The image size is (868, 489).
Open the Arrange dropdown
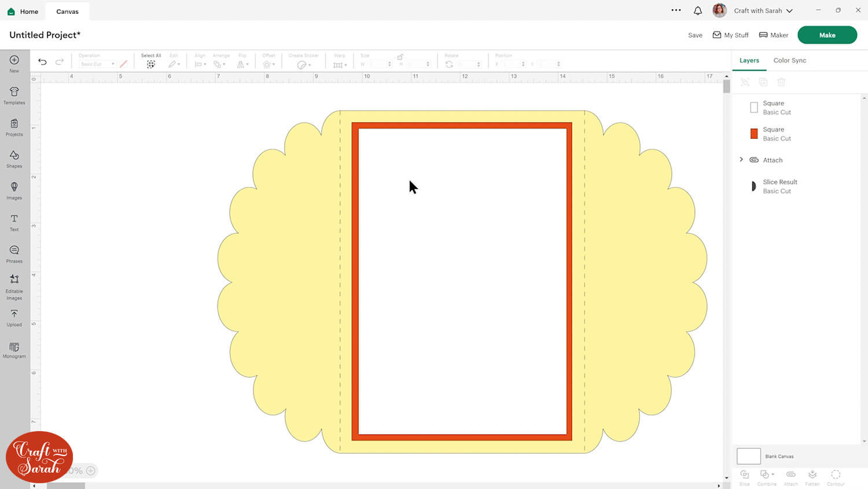(219, 64)
